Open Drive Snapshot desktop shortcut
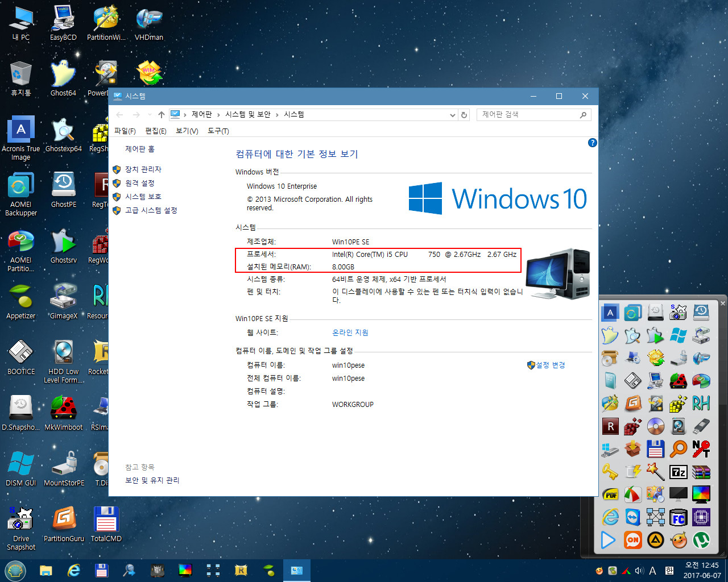728x582 pixels. pos(21,529)
